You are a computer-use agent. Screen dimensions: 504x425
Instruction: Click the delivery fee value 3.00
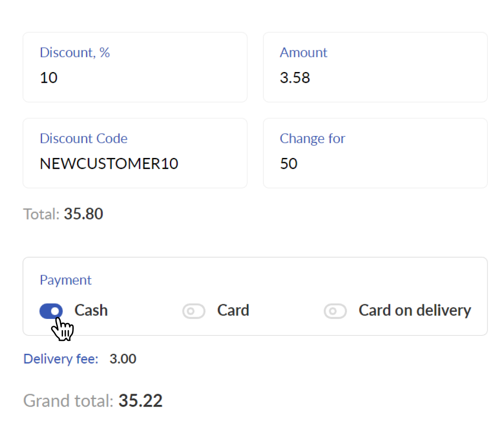tap(123, 359)
